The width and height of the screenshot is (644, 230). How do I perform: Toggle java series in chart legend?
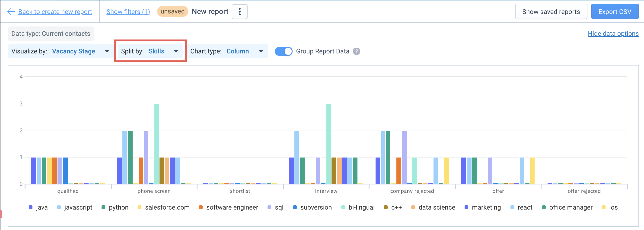point(38,207)
